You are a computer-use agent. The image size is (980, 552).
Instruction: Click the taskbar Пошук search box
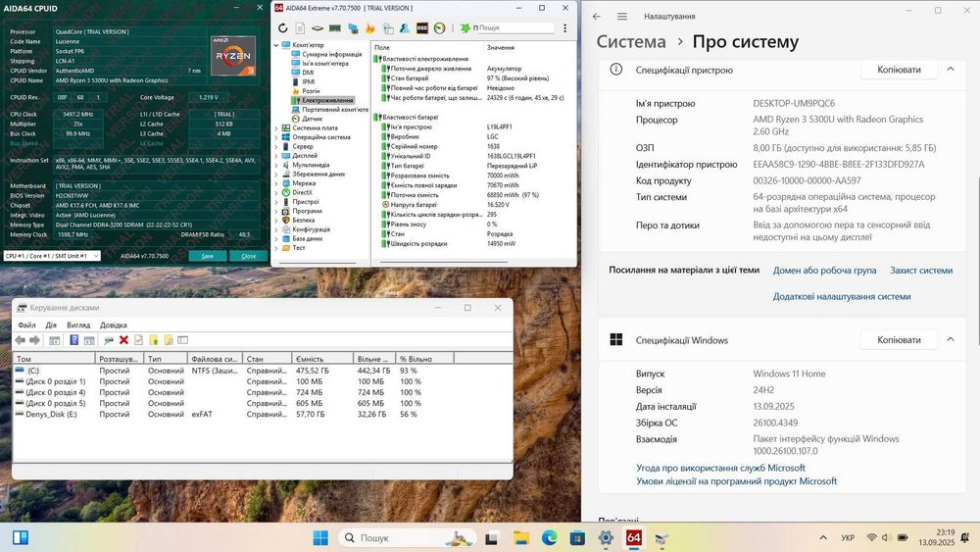click(x=407, y=537)
